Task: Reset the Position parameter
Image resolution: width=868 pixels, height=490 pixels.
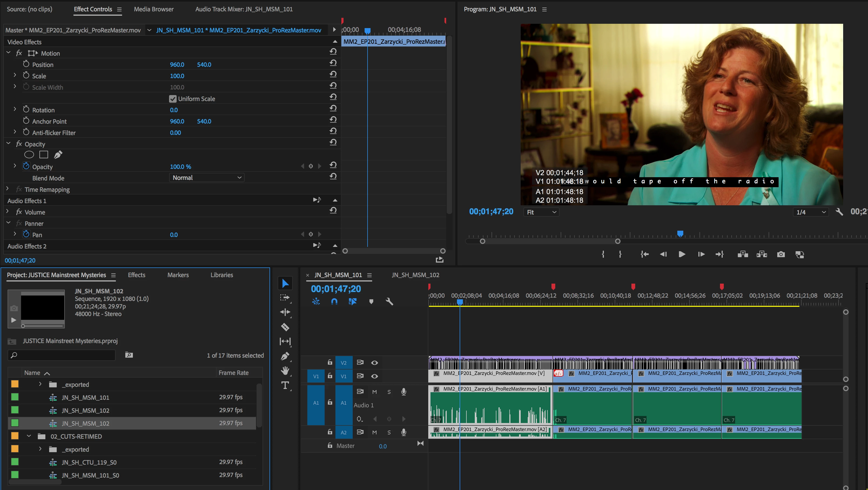Action: (x=333, y=63)
